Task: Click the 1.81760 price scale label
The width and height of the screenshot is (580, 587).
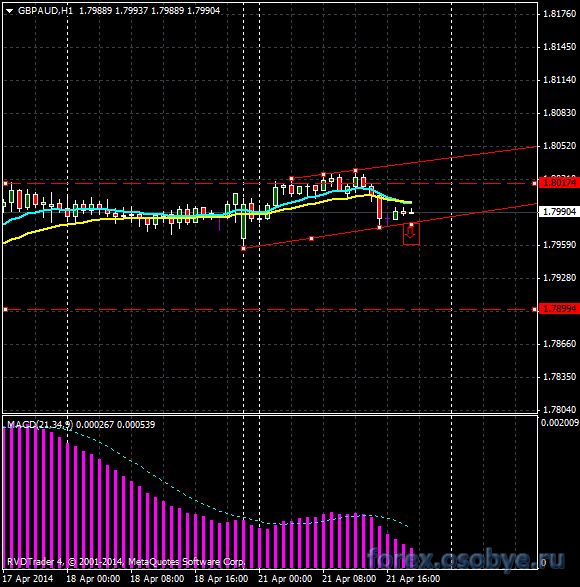Action: (x=559, y=14)
